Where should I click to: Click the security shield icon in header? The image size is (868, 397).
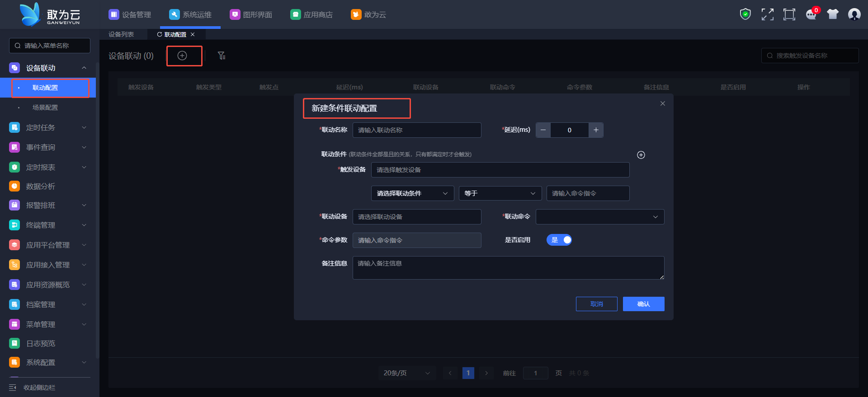click(745, 14)
